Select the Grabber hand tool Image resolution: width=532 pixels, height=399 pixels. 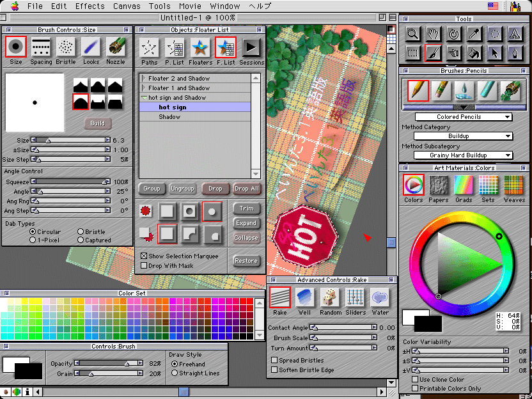click(x=434, y=34)
